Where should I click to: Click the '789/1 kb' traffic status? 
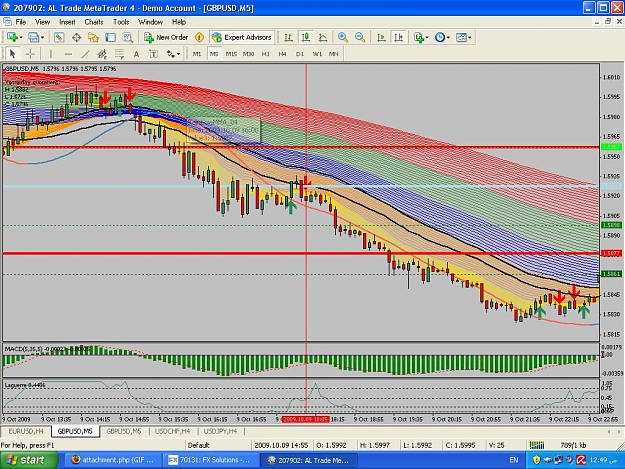[x=573, y=445]
